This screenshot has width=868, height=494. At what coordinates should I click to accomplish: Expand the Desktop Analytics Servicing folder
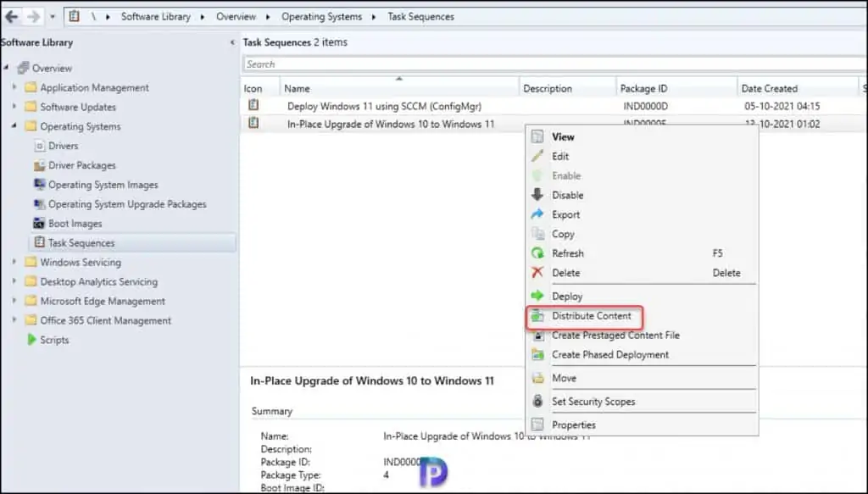tap(14, 281)
